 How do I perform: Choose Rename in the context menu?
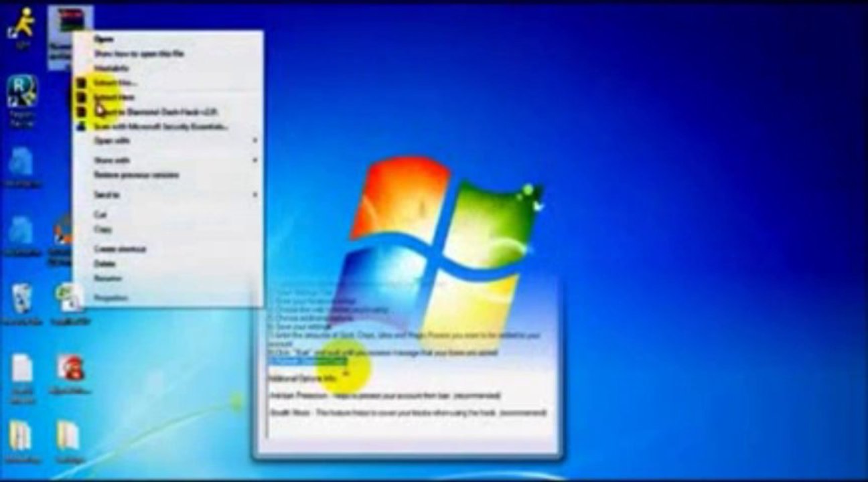tap(108, 278)
